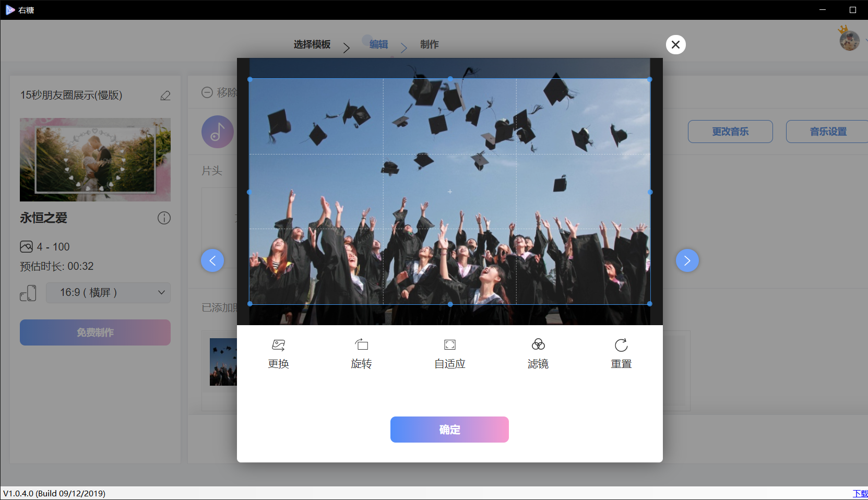Select the 旋转 rotate tool
Screen dimensions: 868x500
point(361,353)
